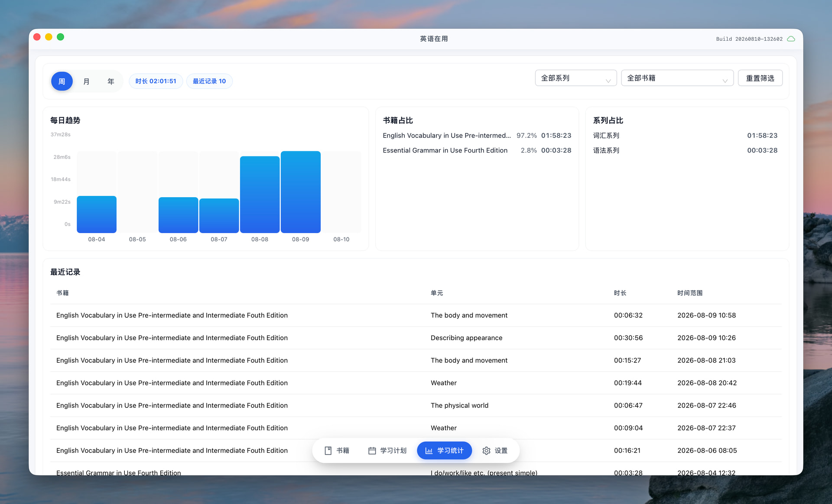Viewport: 832px width, 504px height.
Task: Click the 时间范围 column header
Action: click(690, 293)
